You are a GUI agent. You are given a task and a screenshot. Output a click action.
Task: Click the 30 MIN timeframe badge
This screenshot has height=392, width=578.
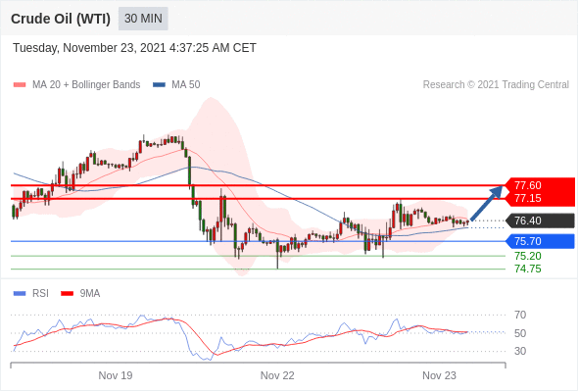(143, 19)
